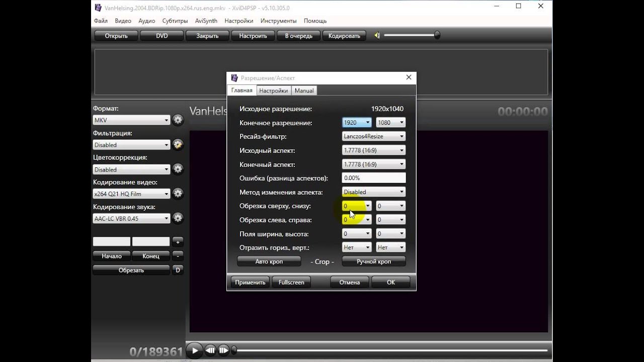Click the DVD toolbar button
Viewport: 644px width, 362px height.
click(x=162, y=36)
